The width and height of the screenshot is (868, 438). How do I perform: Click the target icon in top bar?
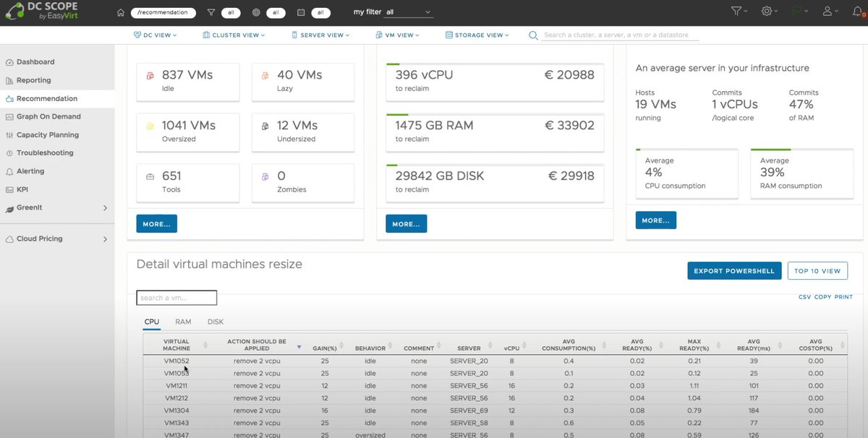click(x=257, y=12)
